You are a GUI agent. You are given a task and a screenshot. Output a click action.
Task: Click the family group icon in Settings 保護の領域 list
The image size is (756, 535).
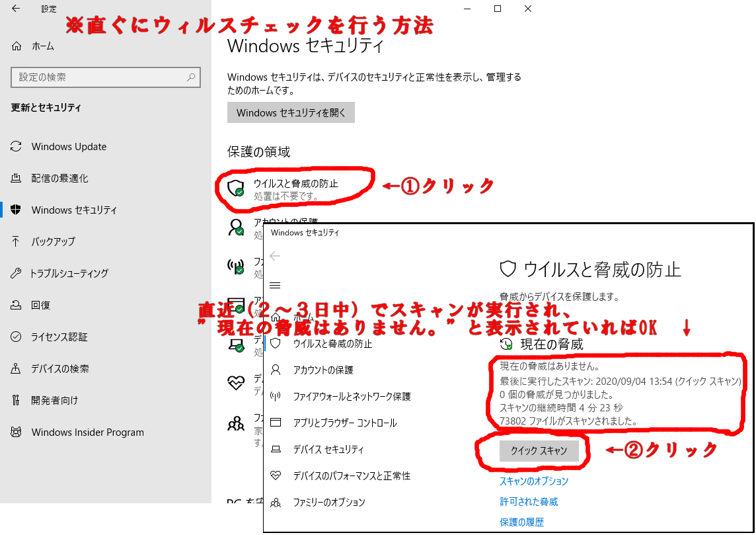click(x=236, y=423)
